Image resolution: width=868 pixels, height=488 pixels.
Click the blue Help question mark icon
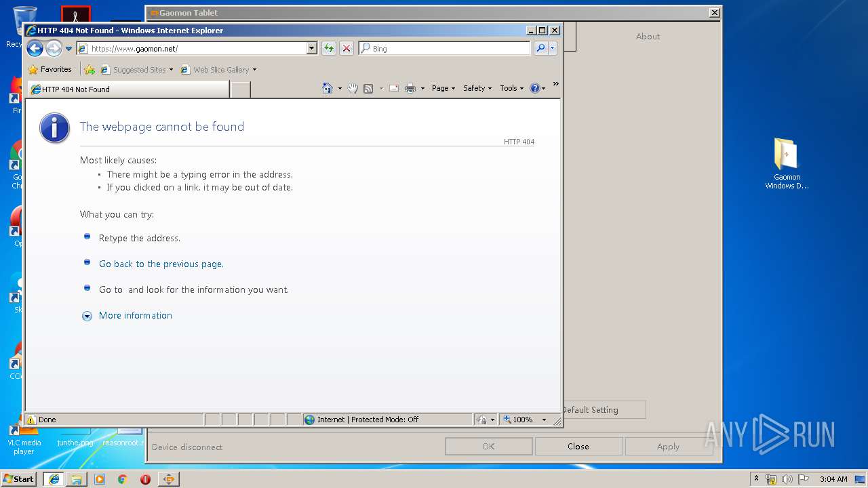click(534, 88)
